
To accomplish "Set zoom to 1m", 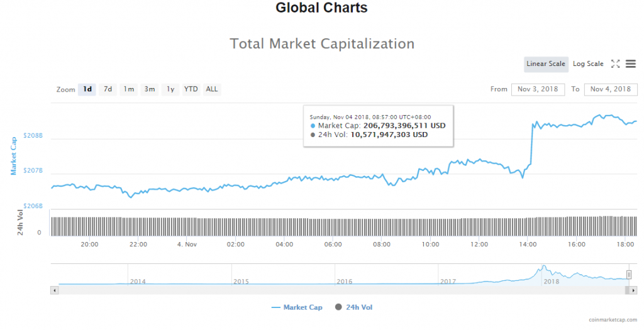I will 128,89.
